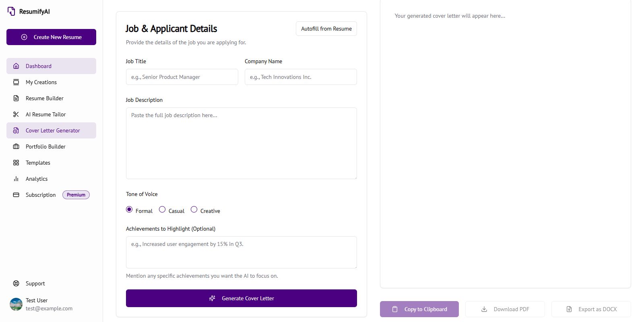Click the Analytics bar chart icon

16,179
